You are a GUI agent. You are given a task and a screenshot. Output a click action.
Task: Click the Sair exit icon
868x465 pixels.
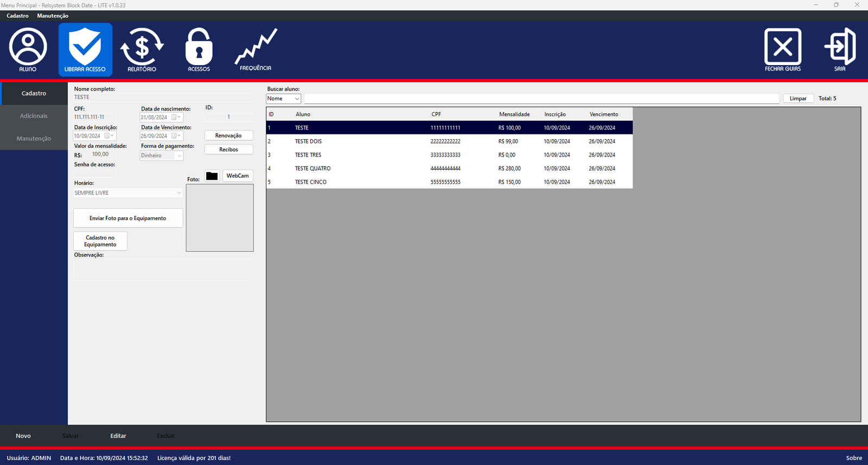840,50
